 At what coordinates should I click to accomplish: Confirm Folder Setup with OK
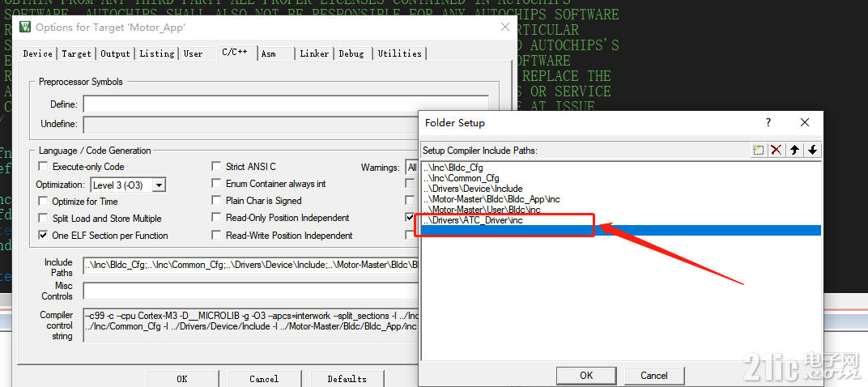586,376
